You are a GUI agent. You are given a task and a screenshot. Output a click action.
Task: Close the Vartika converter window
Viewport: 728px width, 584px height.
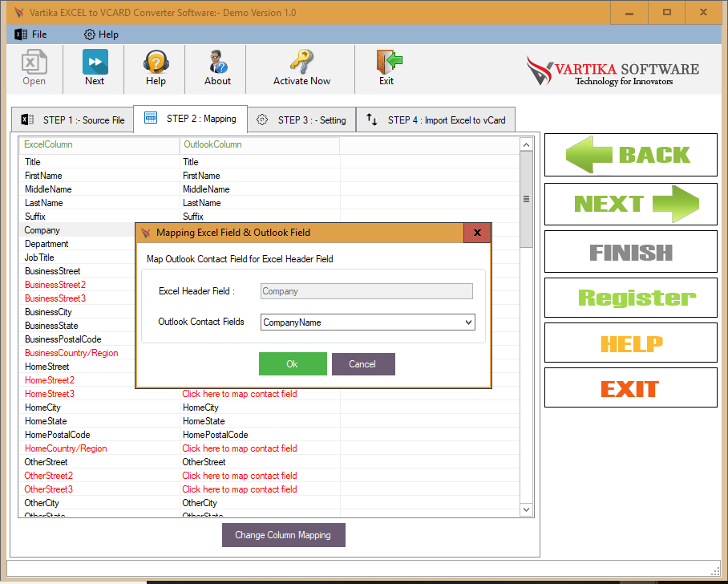(703, 13)
